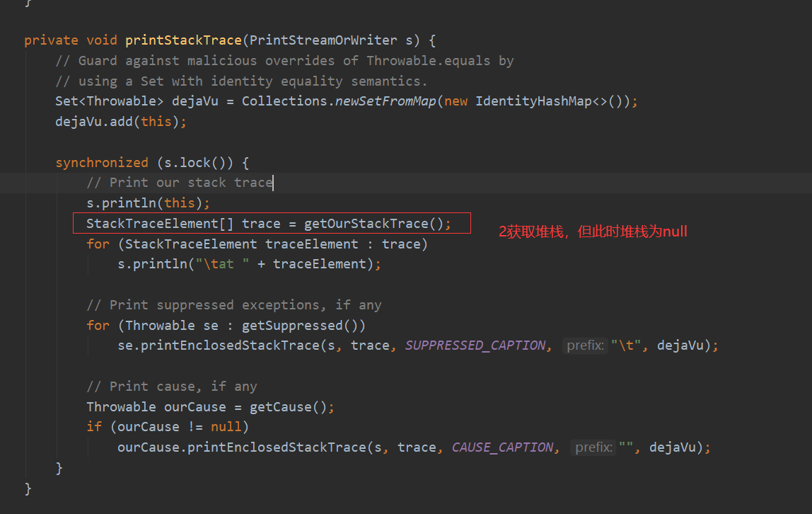Click CAUSE_CAPTION constant
The width and height of the screenshot is (812, 514).
pos(502,447)
